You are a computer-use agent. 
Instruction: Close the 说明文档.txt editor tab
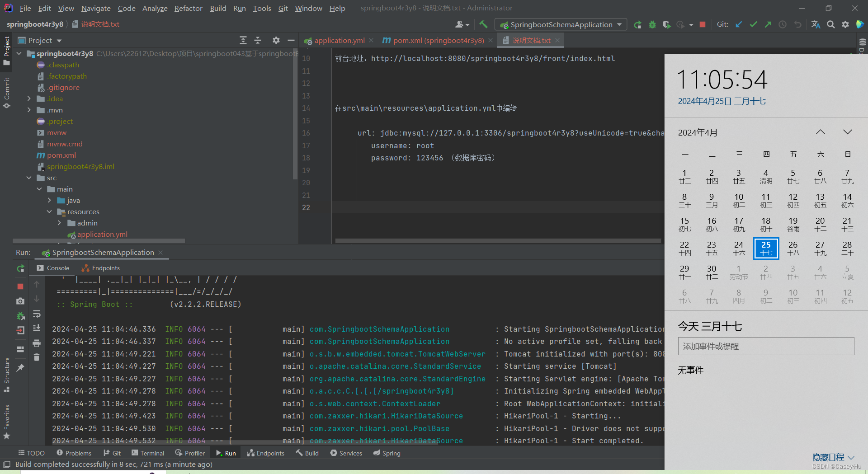557,40
